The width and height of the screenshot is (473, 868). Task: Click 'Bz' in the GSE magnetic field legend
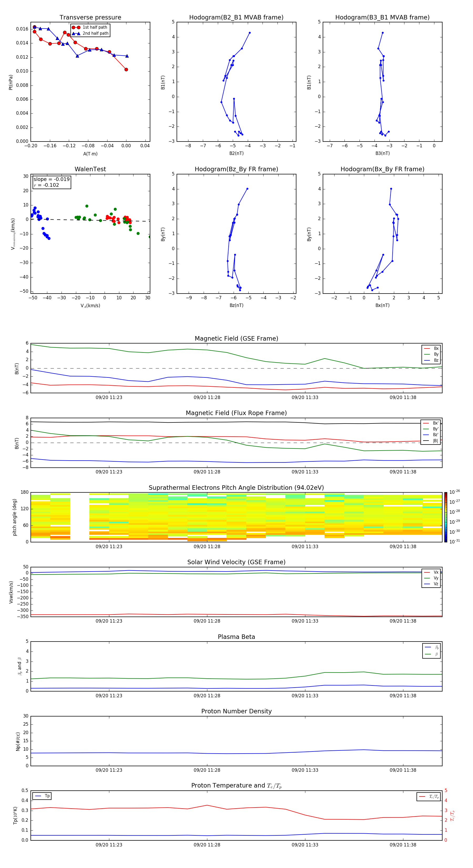click(436, 360)
